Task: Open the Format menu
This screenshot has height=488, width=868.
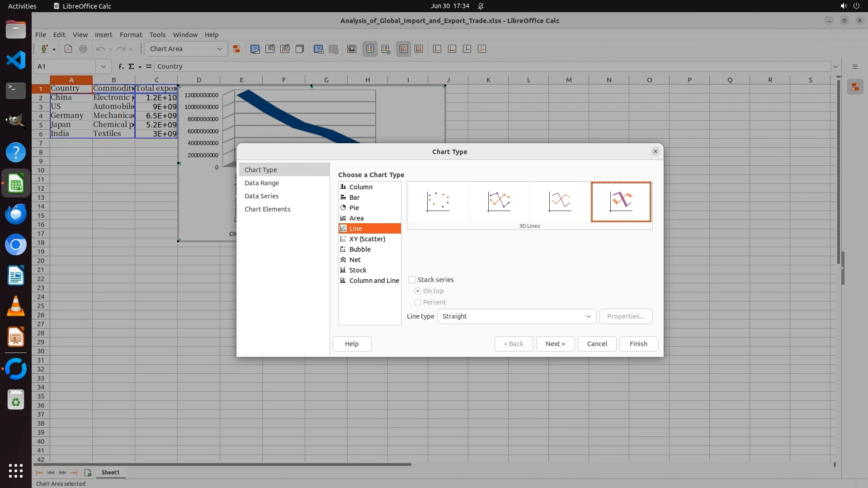Action: [x=131, y=35]
